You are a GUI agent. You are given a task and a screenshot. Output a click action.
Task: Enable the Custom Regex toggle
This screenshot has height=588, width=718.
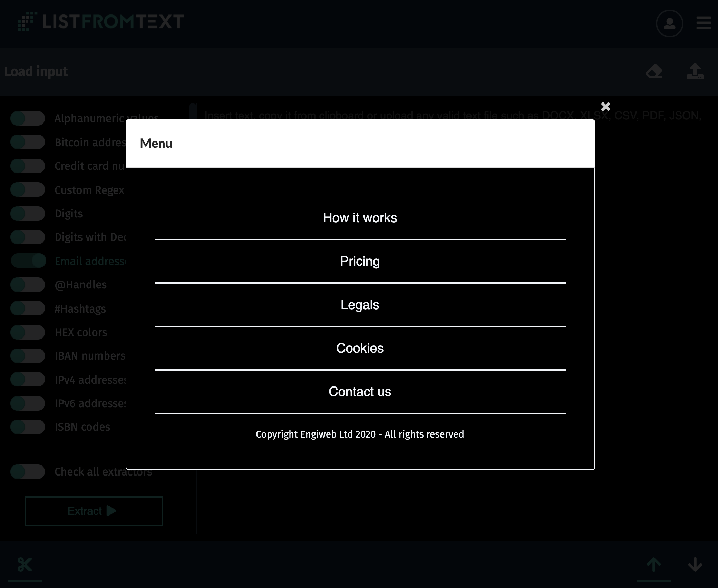point(28,190)
